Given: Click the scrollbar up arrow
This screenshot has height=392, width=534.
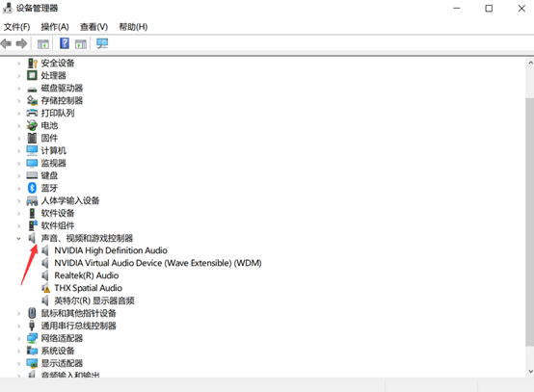Looking at the screenshot, I should (530, 63).
